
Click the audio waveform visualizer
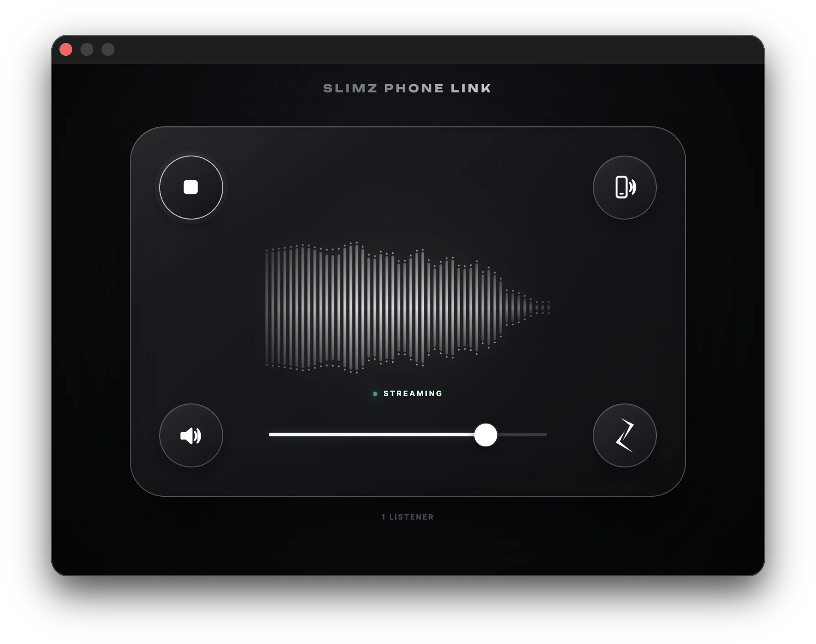pyautogui.click(x=408, y=307)
